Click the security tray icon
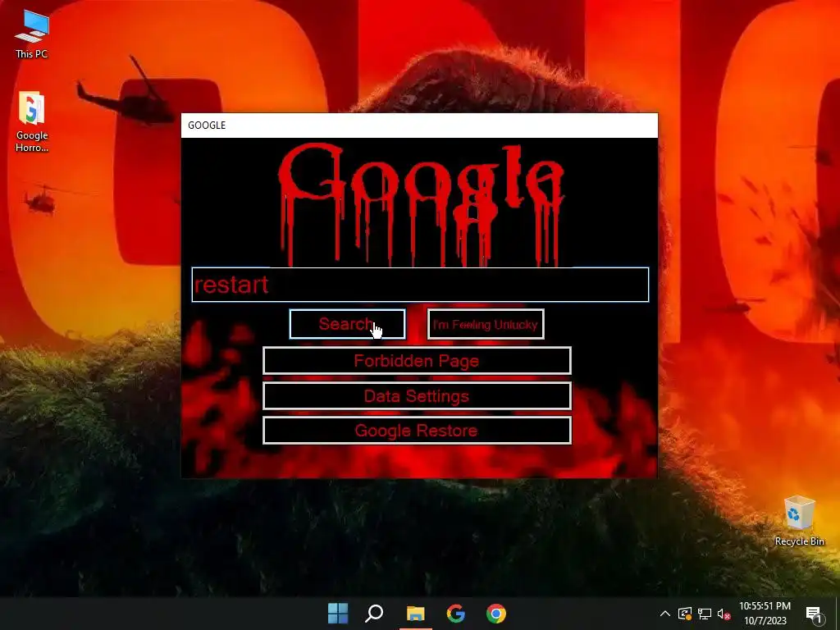 pos(685,614)
